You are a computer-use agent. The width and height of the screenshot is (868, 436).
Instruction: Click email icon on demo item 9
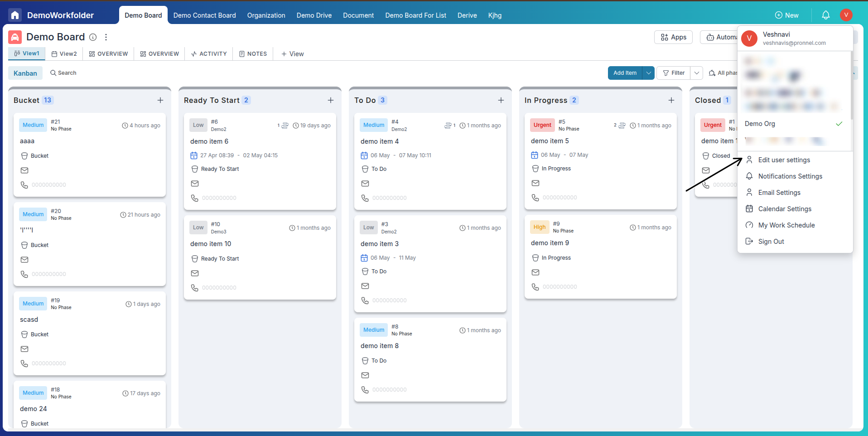[x=535, y=272]
